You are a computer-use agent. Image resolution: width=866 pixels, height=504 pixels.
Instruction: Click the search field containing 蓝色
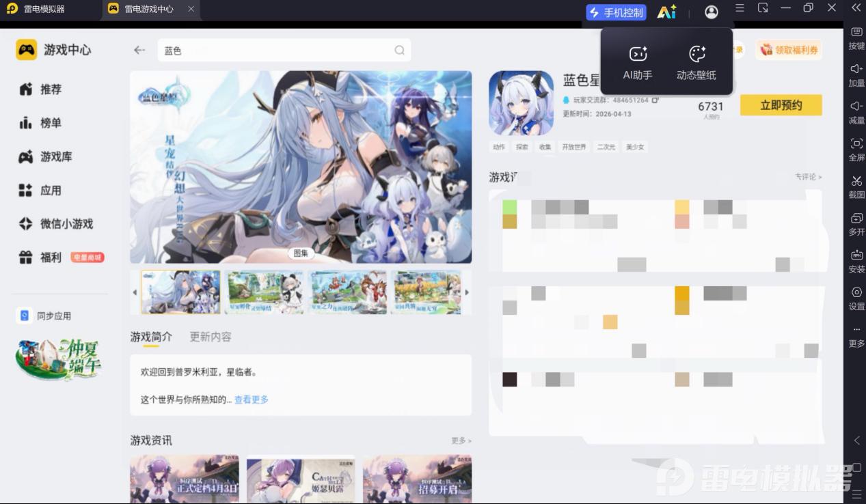click(284, 51)
